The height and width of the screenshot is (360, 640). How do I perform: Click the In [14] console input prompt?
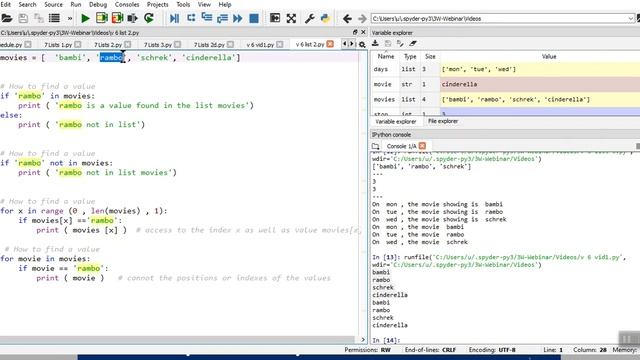coord(386,340)
